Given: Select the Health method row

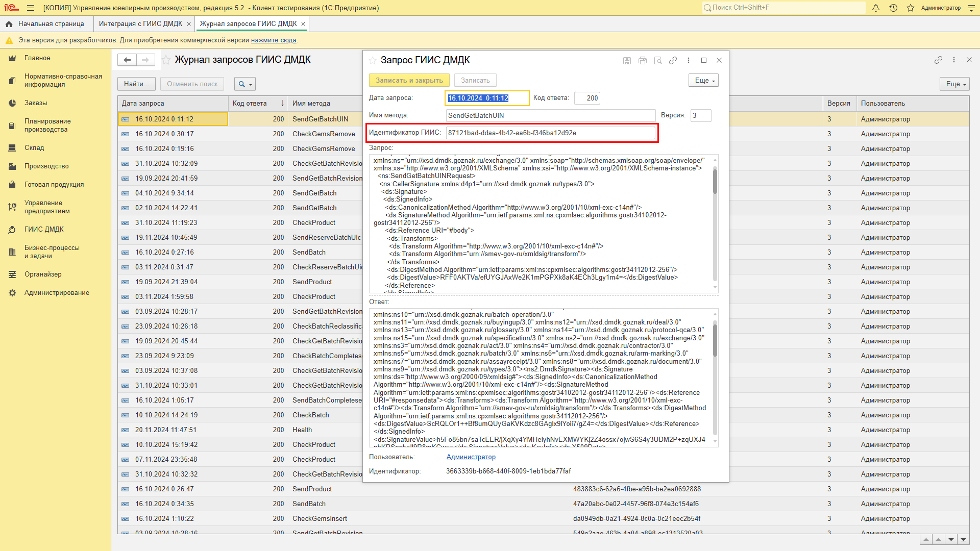Looking at the screenshot, I should [240, 430].
